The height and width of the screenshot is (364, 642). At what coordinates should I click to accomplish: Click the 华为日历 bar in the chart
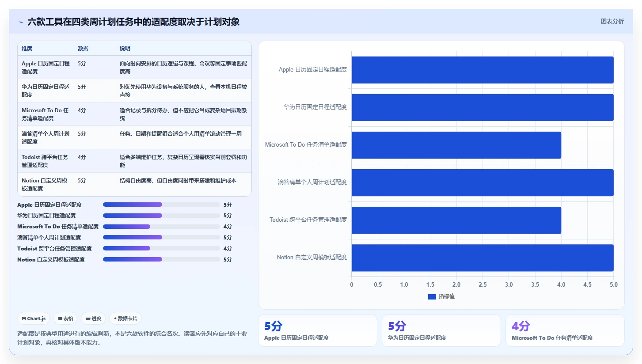pyautogui.click(x=482, y=107)
